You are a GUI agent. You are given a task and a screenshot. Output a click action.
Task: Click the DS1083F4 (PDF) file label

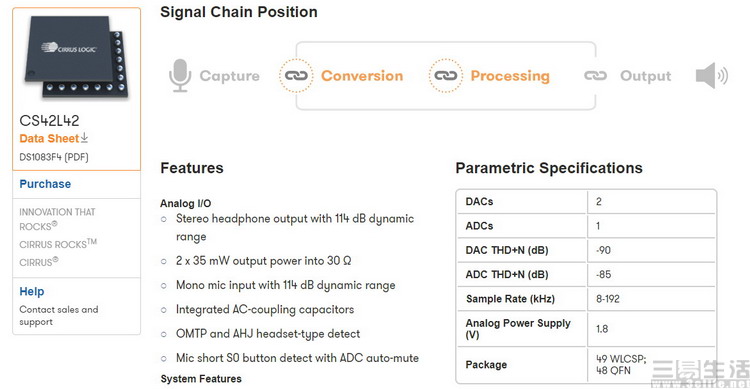pyautogui.click(x=54, y=157)
